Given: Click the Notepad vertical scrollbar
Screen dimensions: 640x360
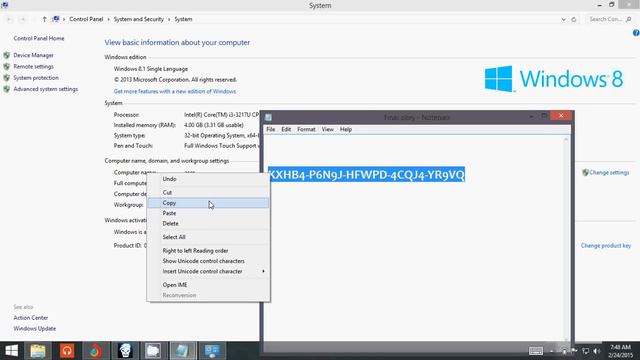Looking at the screenshot, I should pyautogui.click(x=566, y=239).
